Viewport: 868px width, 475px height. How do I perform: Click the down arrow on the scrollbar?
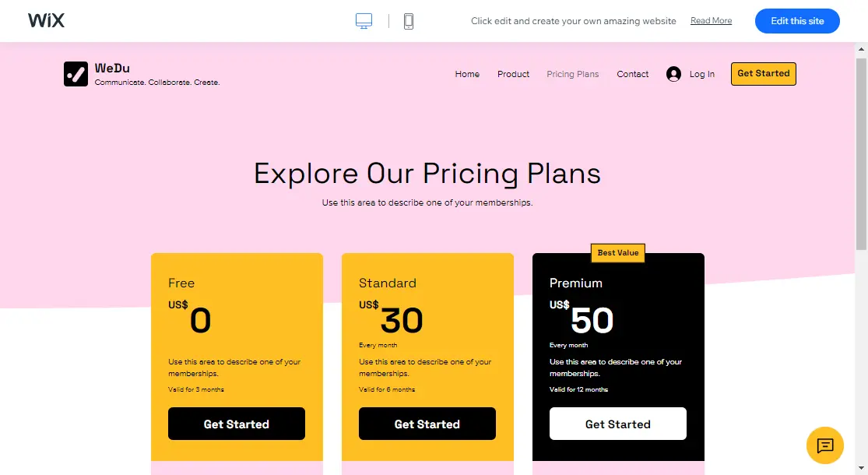pos(863,470)
